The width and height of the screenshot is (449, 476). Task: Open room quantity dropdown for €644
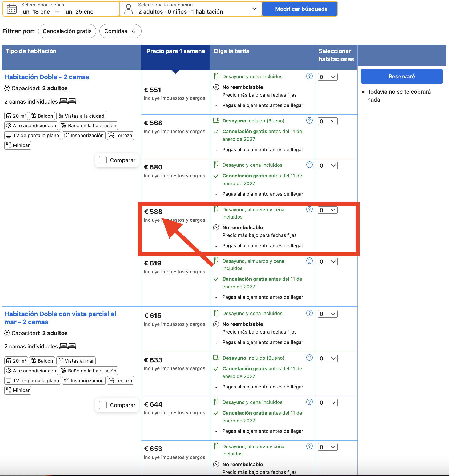pos(327,403)
